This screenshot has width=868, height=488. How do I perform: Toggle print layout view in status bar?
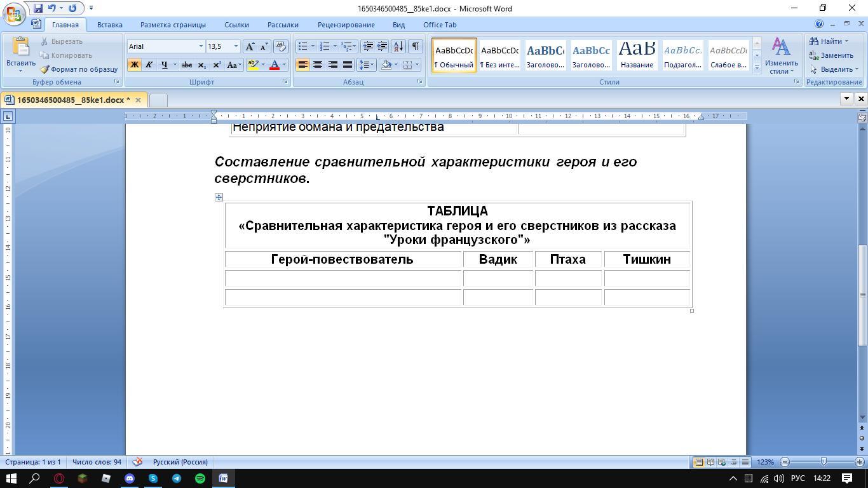pos(699,462)
